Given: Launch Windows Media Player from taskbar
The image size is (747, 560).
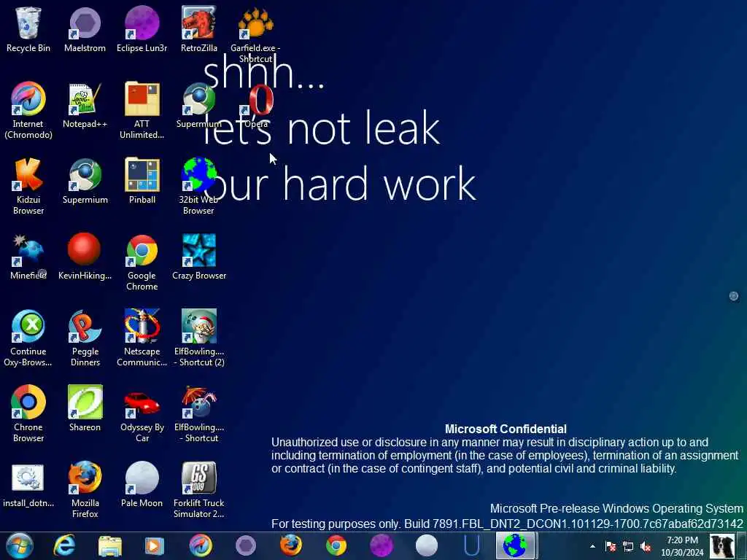Looking at the screenshot, I should [x=155, y=545].
